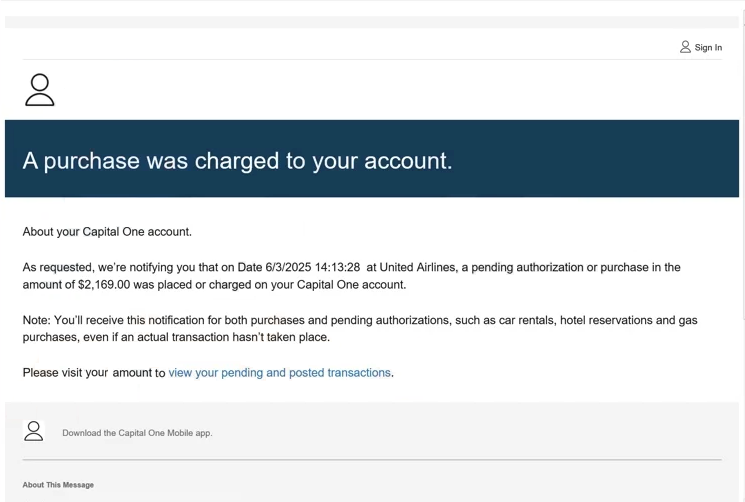Click the person icon beside Sign In
Image resolution: width=745 pixels, height=502 pixels.
click(x=685, y=47)
